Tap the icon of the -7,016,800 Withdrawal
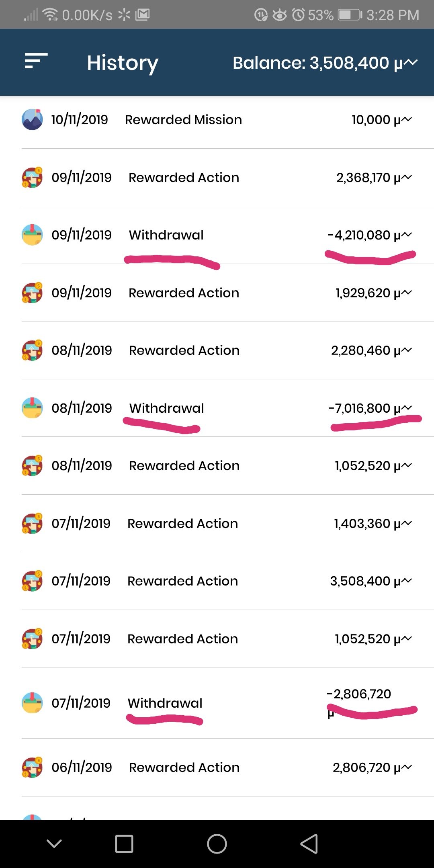Image resolution: width=434 pixels, height=868 pixels. click(x=32, y=408)
